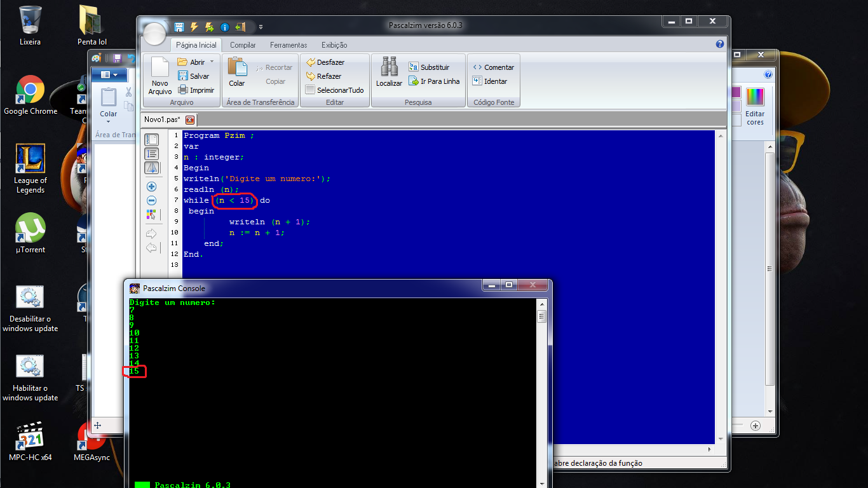Click the Localizar binoculars icon

coord(389,67)
